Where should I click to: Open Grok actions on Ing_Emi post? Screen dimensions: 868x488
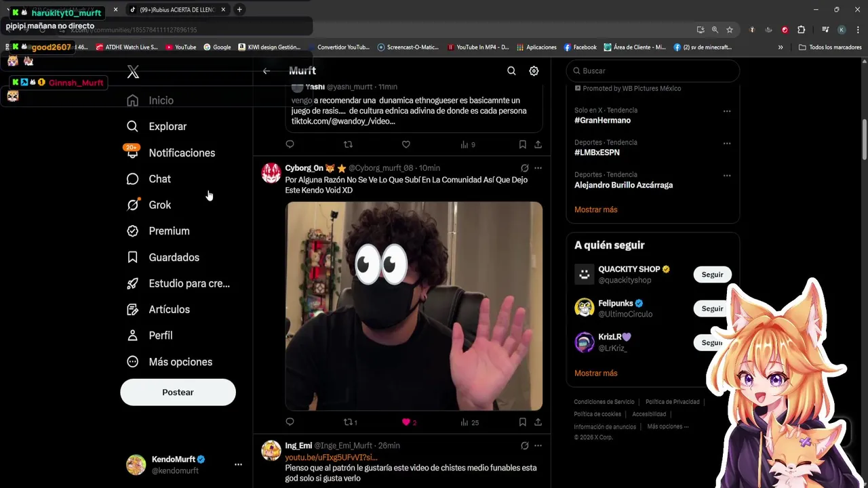[x=525, y=446]
